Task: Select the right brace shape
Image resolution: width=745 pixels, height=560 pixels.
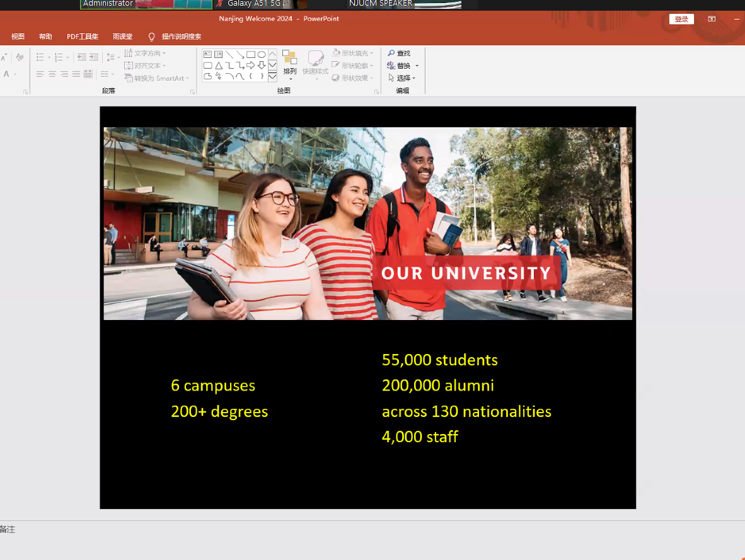Action: pyautogui.click(x=262, y=76)
